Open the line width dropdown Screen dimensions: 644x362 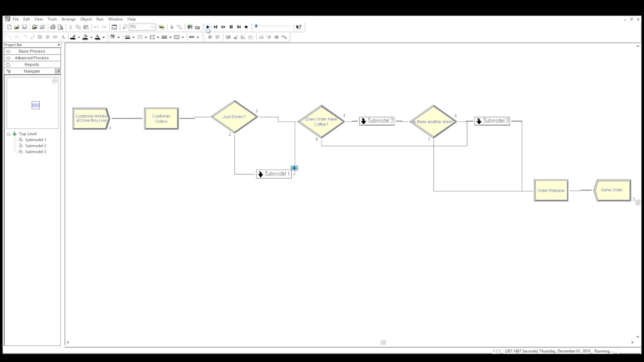pyautogui.click(x=133, y=37)
